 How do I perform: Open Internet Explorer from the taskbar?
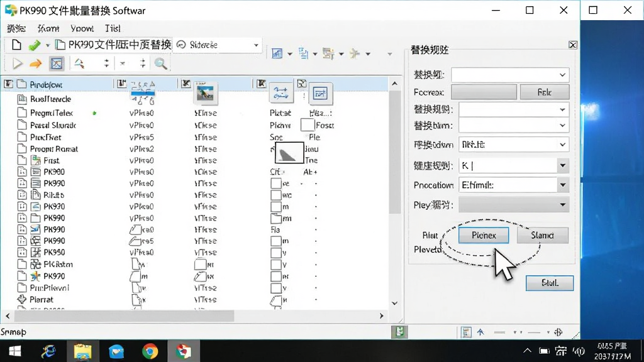pos(48,351)
